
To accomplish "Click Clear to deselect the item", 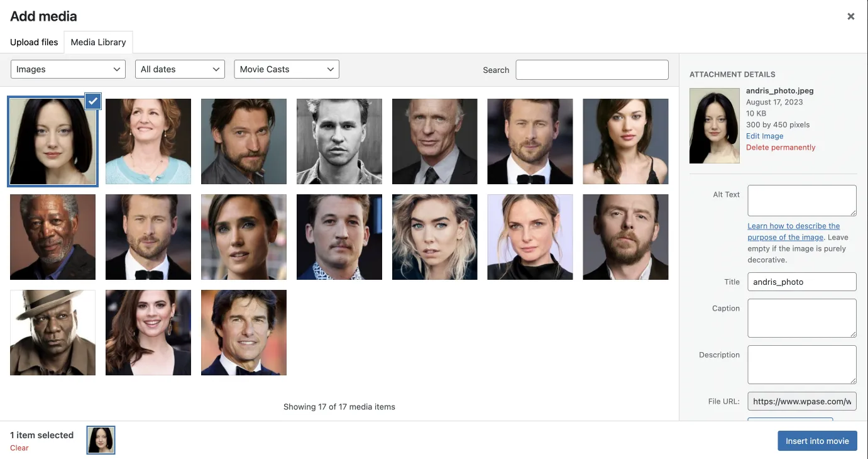I will (x=19, y=448).
